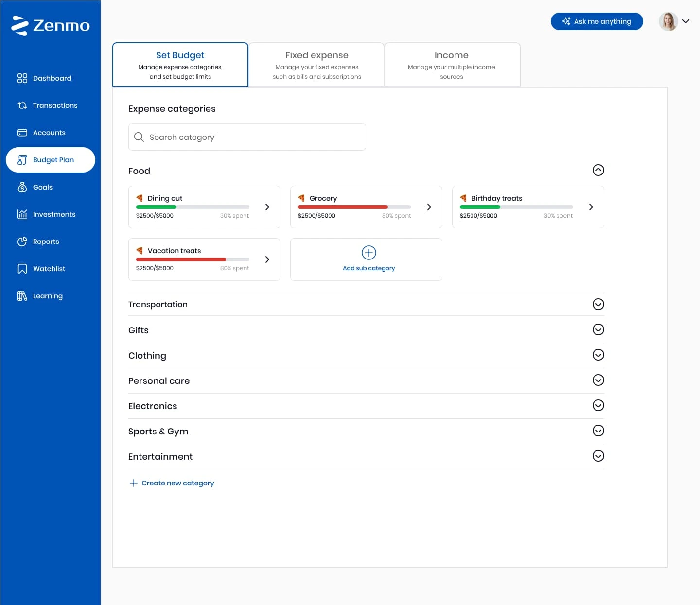Select Budget Plan in the sidebar
The height and width of the screenshot is (605, 700).
point(51,160)
